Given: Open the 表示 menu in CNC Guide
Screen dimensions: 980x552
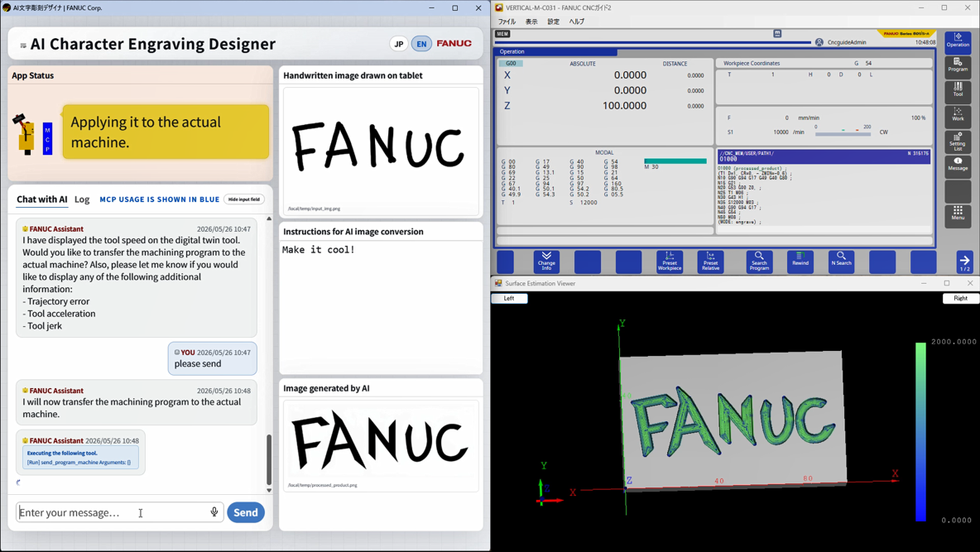Looking at the screenshot, I should 531,22.
